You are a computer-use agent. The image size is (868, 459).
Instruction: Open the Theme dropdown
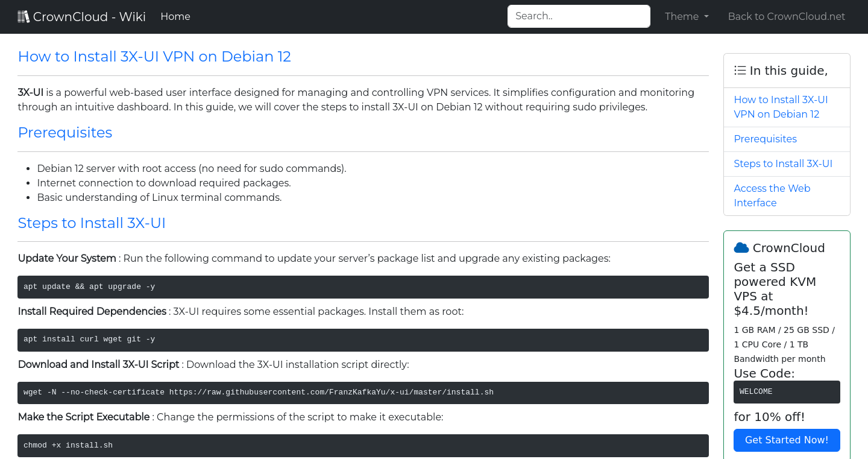[x=687, y=16]
